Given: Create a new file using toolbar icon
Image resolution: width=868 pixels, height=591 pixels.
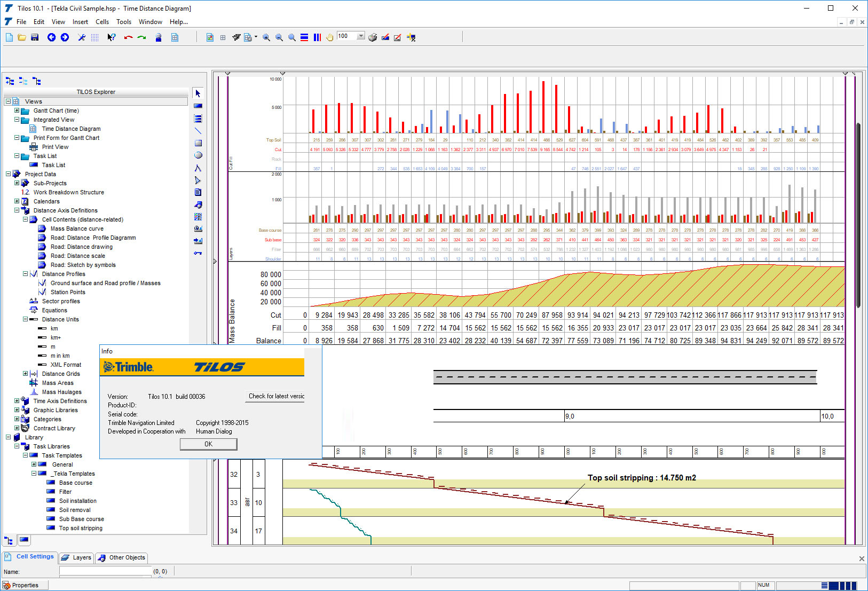Looking at the screenshot, I should (9, 37).
